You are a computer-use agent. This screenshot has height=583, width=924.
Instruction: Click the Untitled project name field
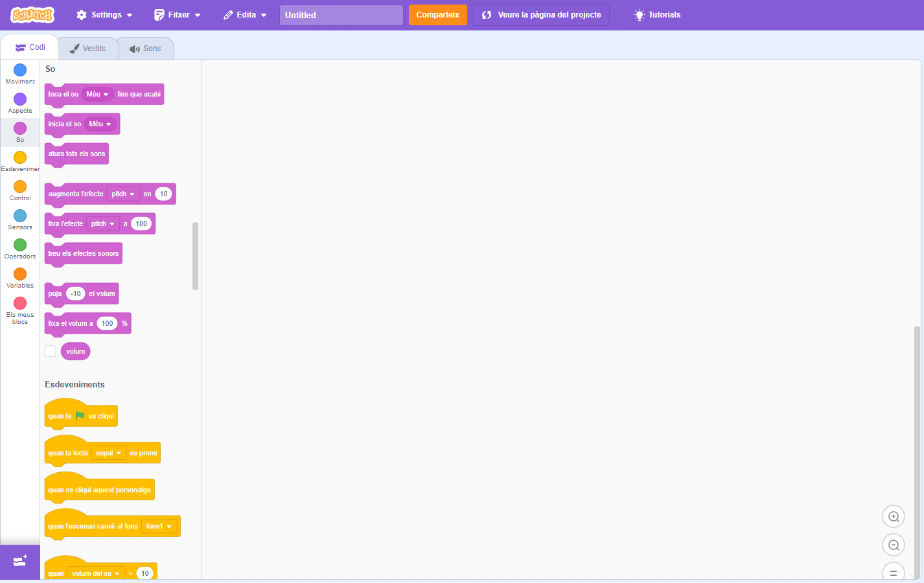(x=341, y=15)
